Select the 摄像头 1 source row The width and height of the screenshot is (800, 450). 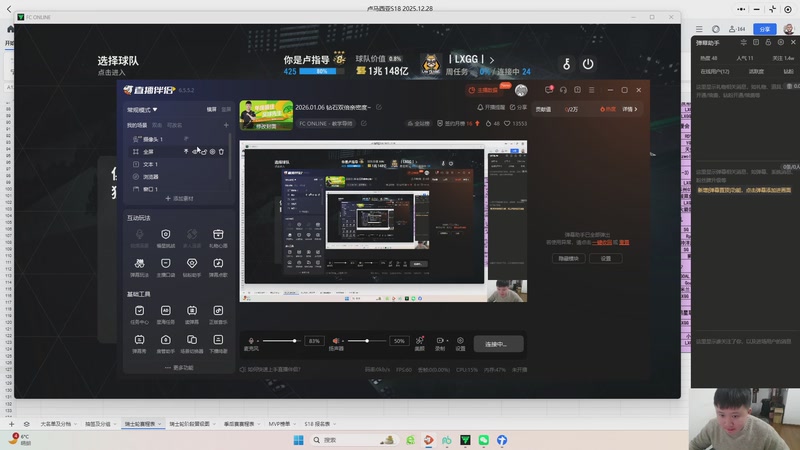coord(177,139)
